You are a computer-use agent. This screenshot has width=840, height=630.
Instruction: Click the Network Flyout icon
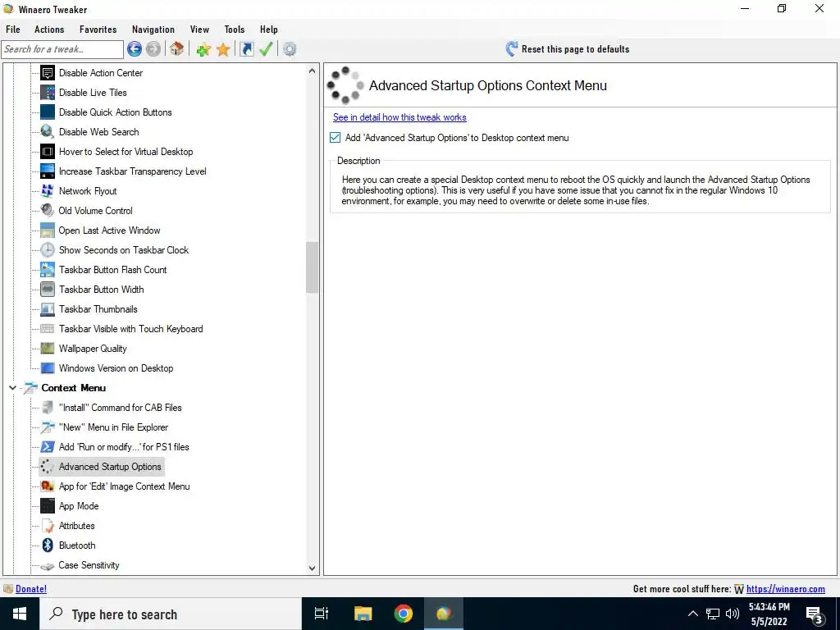coord(47,190)
